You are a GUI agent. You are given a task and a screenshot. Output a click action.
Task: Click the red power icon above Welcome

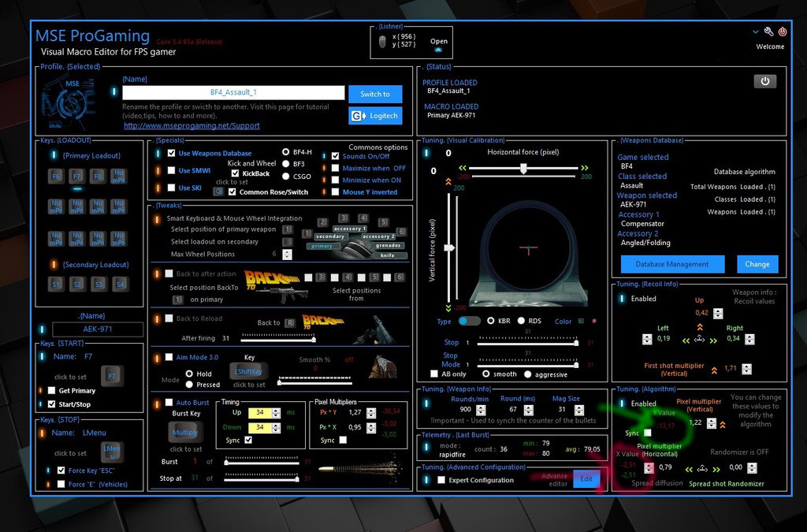pyautogui.click(x=783, y=32)
